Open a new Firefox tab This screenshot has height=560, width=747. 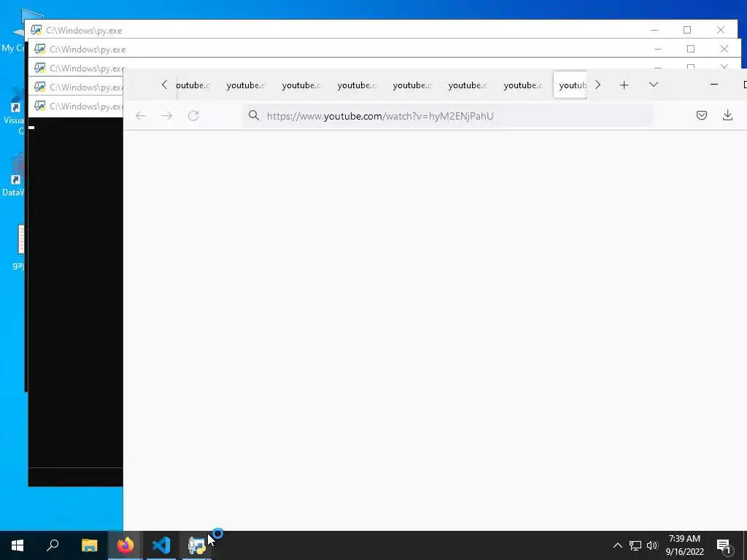[x=624, y=85]
